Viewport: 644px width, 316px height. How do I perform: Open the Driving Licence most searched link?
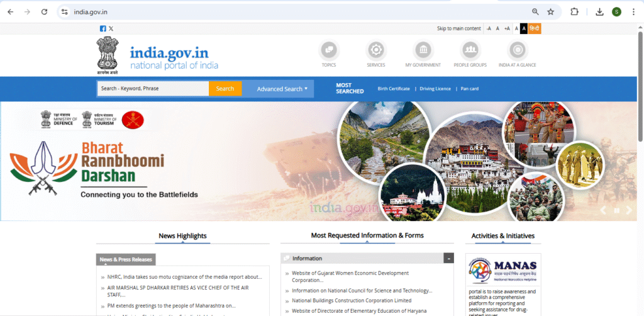435,89
